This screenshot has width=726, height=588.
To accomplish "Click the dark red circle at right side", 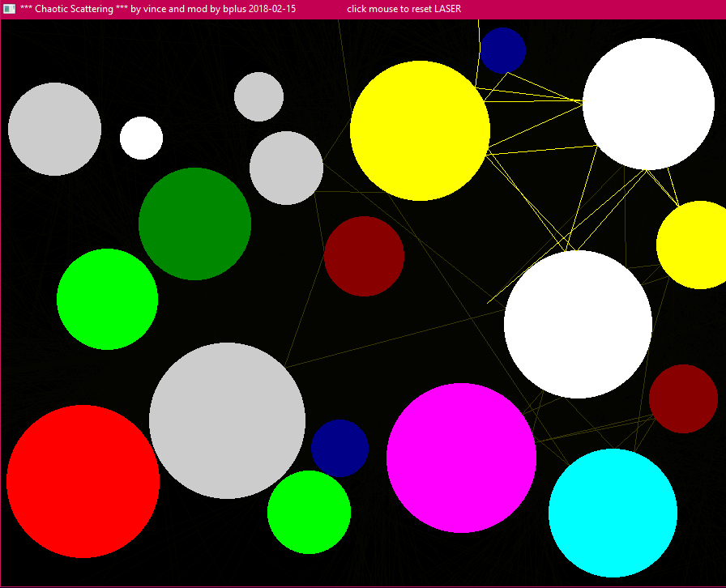I will pos(683,398).
